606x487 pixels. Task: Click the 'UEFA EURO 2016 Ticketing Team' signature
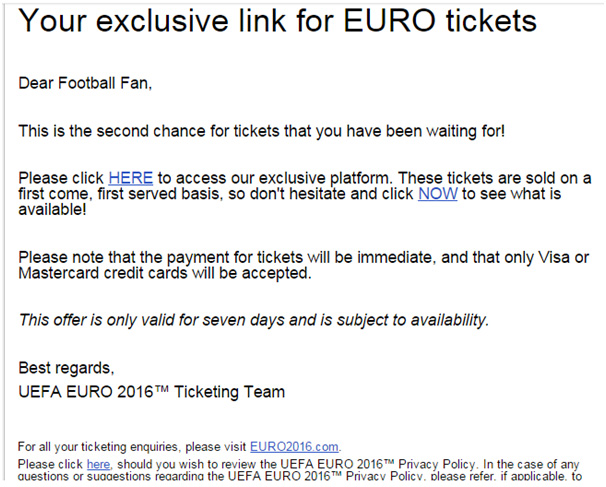pos(152,392)
